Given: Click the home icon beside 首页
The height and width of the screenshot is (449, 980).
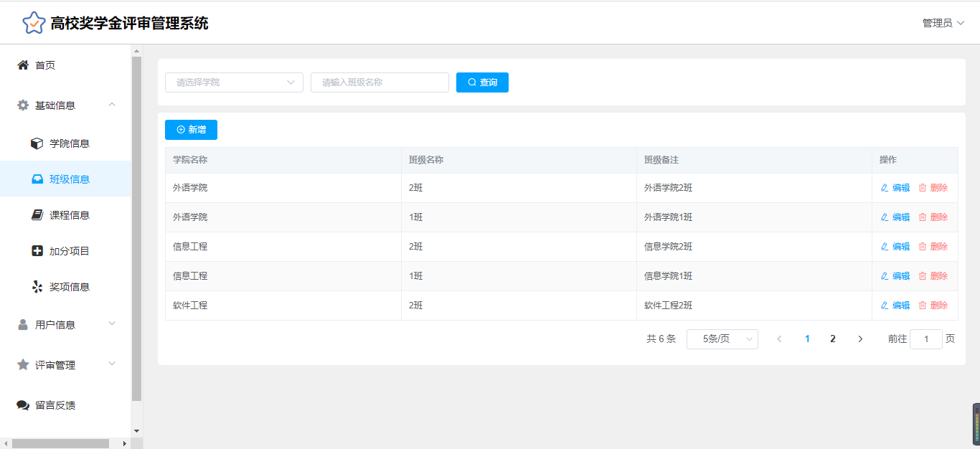Looking at the screenshot, I should tap(23, 65).
